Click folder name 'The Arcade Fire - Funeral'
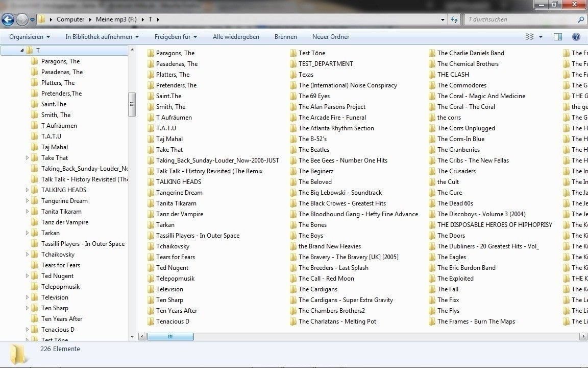 (332, 118)
